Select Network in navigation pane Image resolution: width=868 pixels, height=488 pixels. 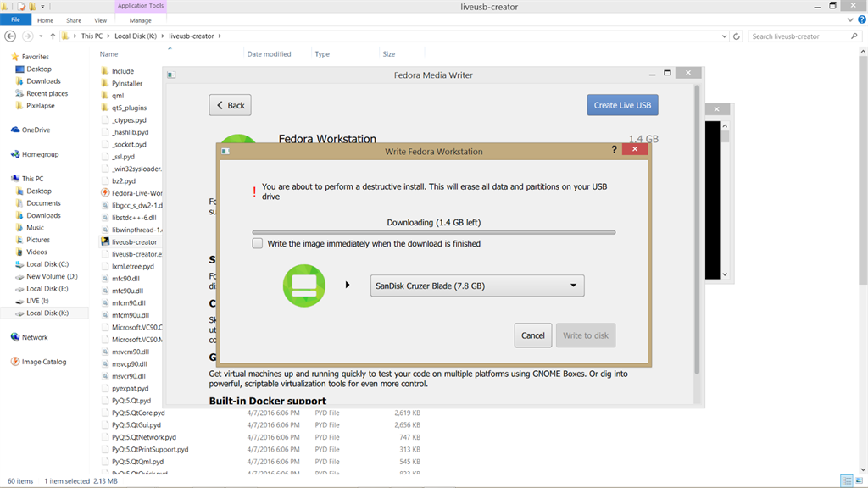(35, 337)
